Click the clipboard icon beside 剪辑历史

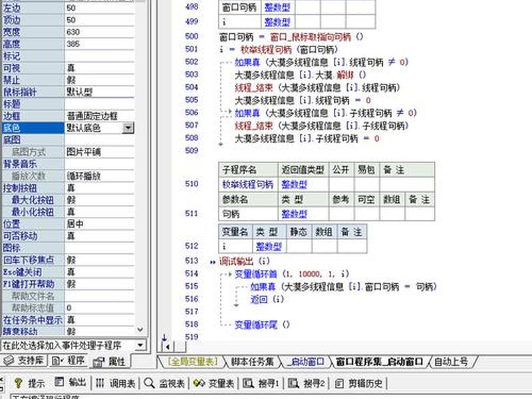(x=339, y=383)
